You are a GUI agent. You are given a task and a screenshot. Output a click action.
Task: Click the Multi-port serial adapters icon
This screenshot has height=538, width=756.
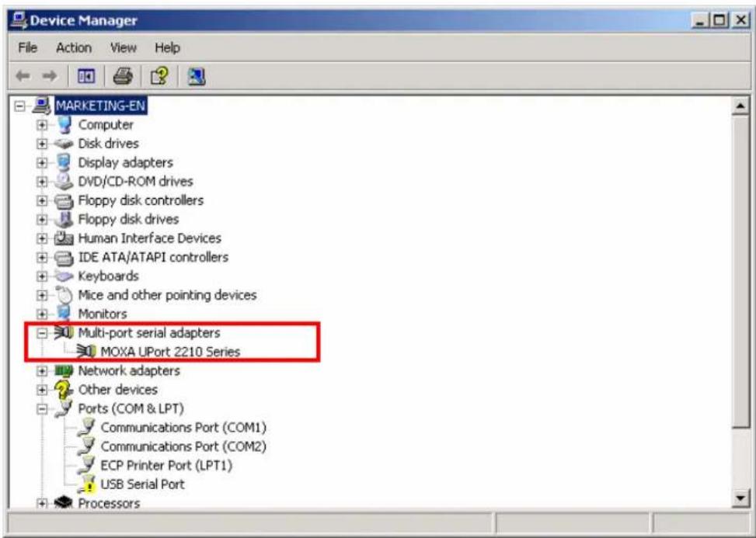point(63,332)
